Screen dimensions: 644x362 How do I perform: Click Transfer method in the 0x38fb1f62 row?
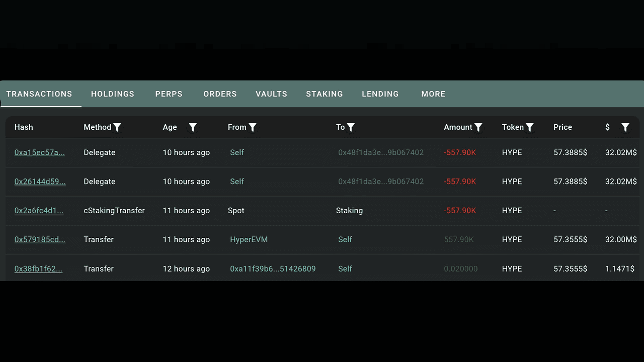coord(99,268)
